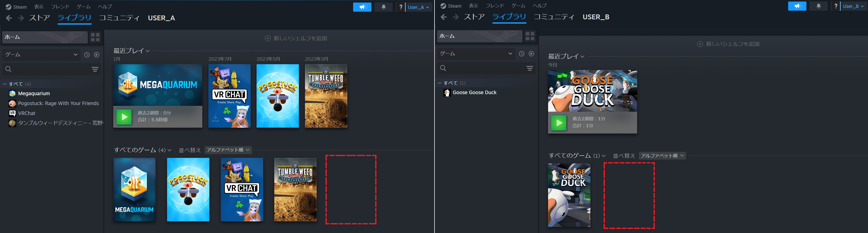
Task: Select Megaquarium in the sidebar game list
Action: click(34, 94)
